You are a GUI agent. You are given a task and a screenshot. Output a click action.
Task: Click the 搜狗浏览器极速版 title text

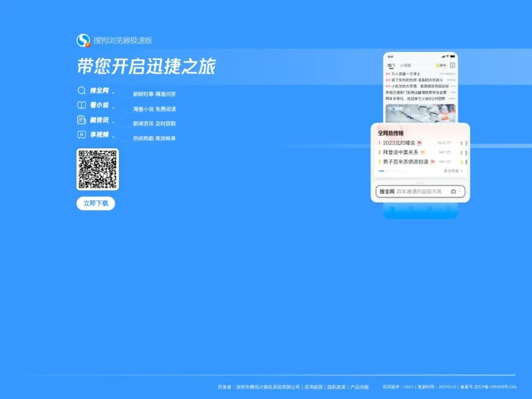pyautogui.click(x=123, y=41)
